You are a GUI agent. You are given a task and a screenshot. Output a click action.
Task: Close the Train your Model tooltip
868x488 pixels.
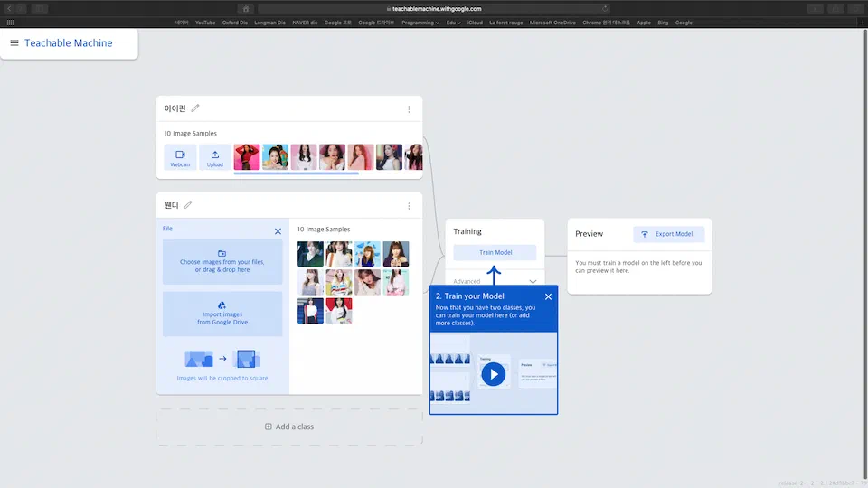click(548, 296)
